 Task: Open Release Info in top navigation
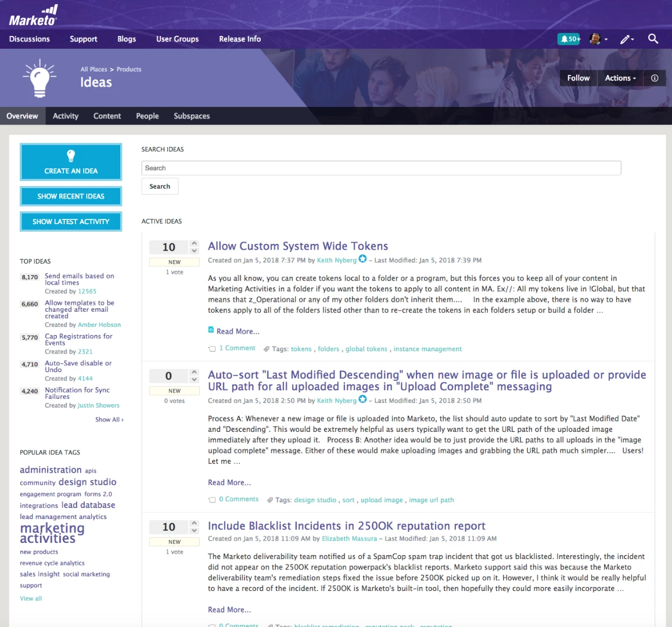[x=239, y=39]
